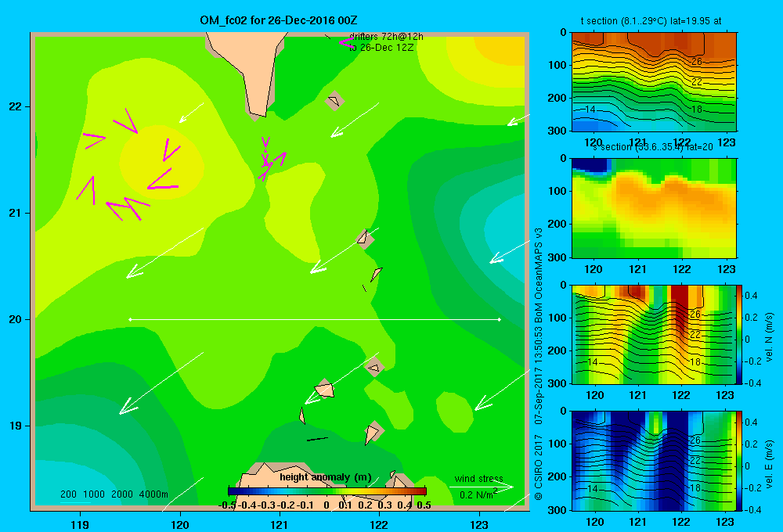Select latitude label 22 on main map axis

16,106
